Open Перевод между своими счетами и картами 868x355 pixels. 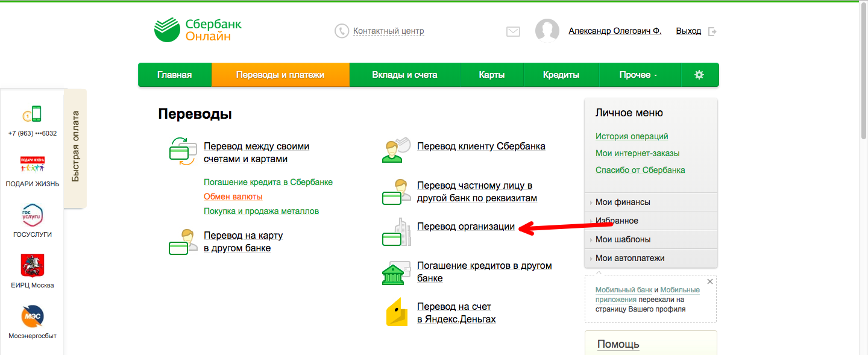(x=256, y=152)
